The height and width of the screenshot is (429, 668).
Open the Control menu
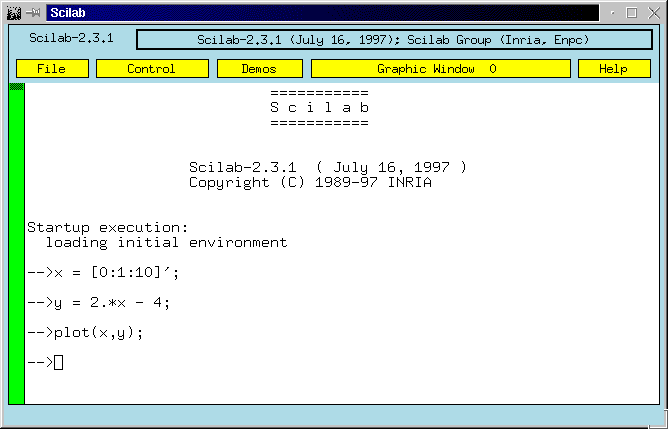(x=152, y=69)
